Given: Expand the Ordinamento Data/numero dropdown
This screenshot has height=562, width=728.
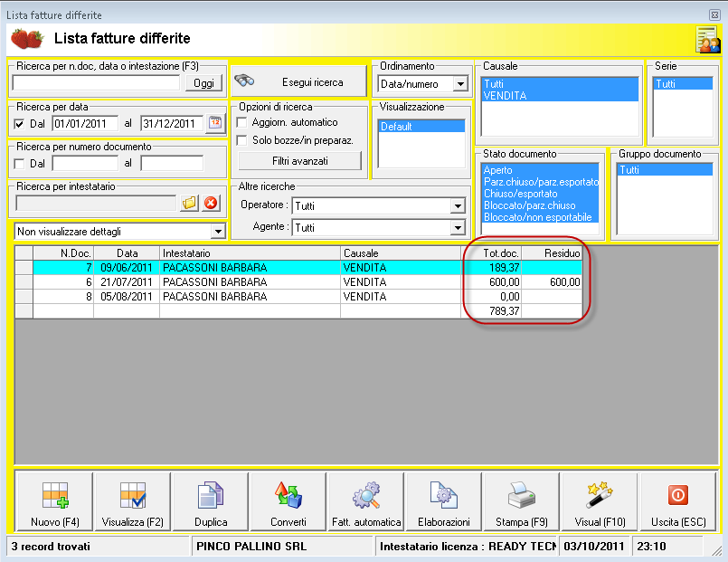Looking at the screenshot, I should coord(460,84).
